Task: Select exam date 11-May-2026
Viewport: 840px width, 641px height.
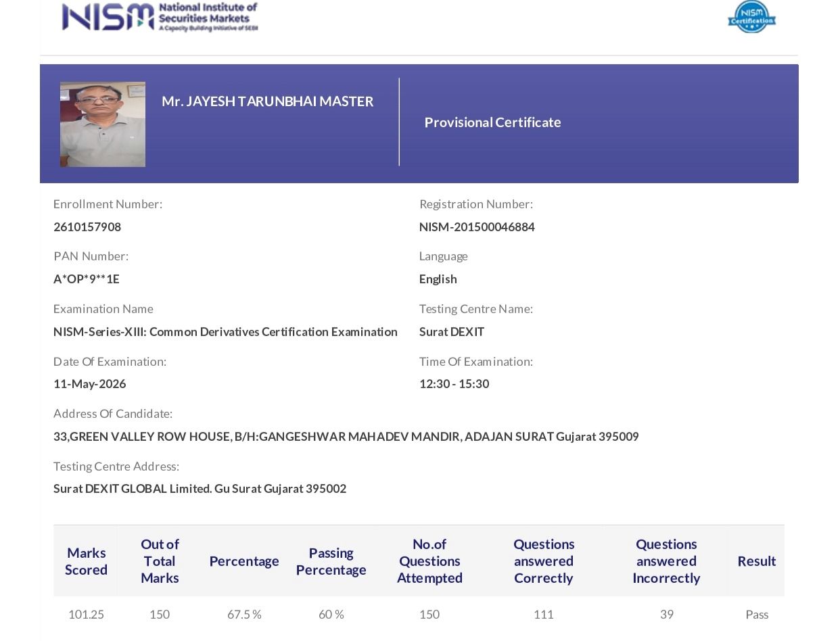Action: click(90, 384)
